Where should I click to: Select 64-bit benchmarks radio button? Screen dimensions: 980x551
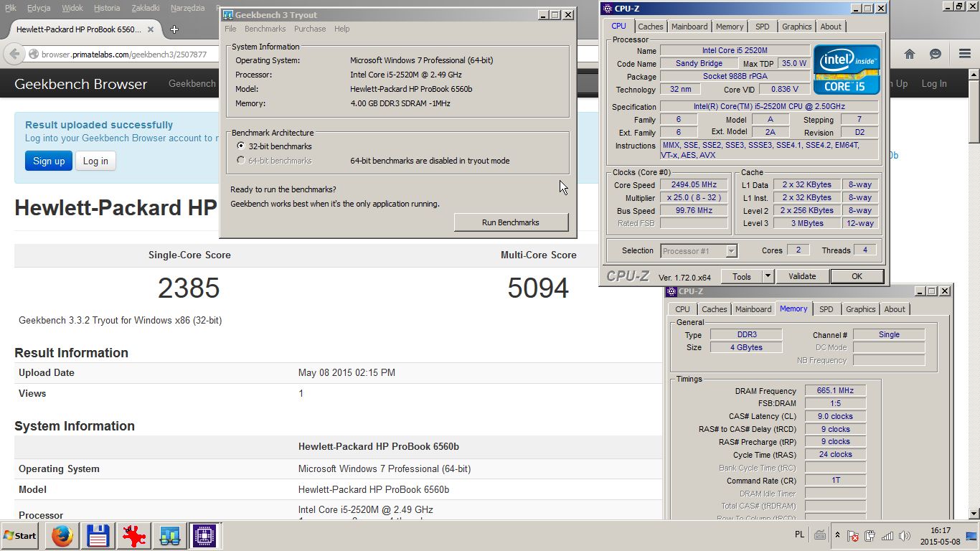pyautogui.click(x=241, y=161)
